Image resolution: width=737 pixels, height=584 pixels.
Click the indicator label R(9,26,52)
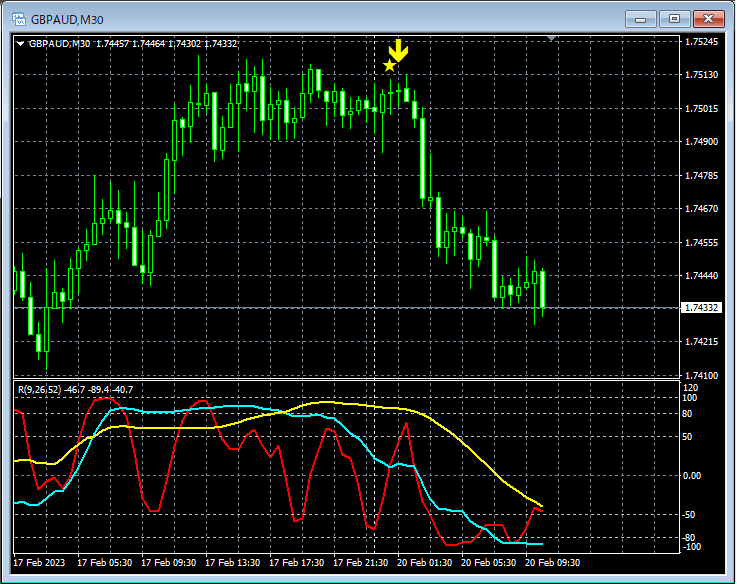point(39,389)
